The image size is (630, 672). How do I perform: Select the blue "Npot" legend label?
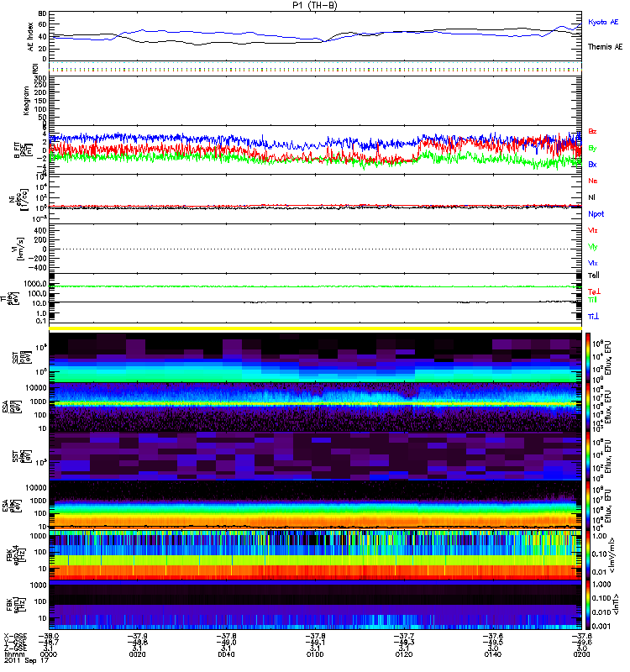[596, 214]
